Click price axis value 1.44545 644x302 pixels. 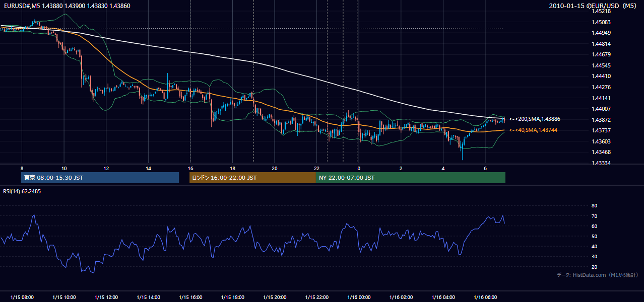pyautogui.click(x=601, y=65)
